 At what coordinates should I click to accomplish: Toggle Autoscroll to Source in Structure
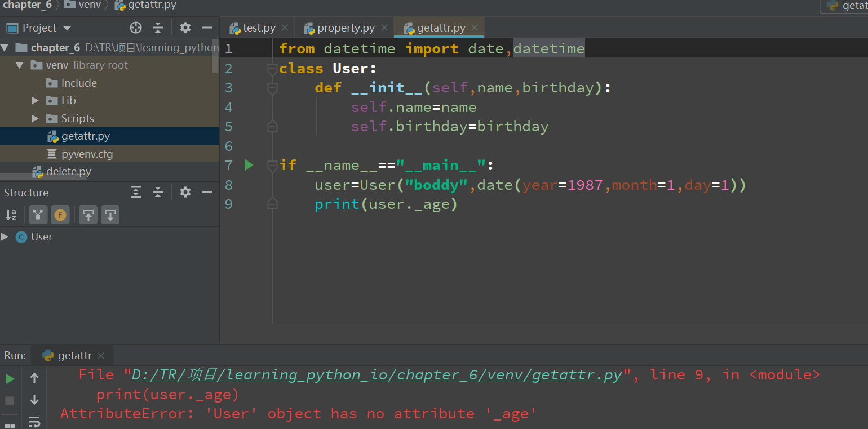pyautogui.click(x=88, y=215)
